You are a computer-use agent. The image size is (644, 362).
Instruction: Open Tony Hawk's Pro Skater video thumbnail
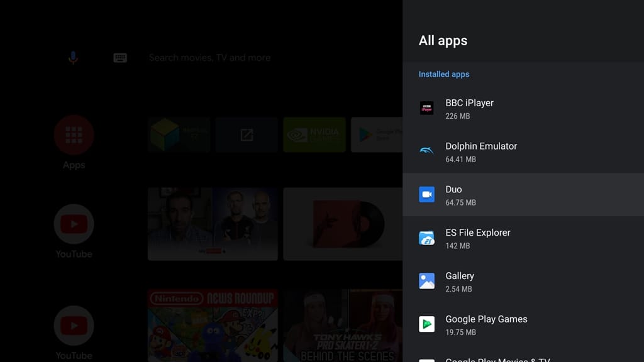pos(343,326)
